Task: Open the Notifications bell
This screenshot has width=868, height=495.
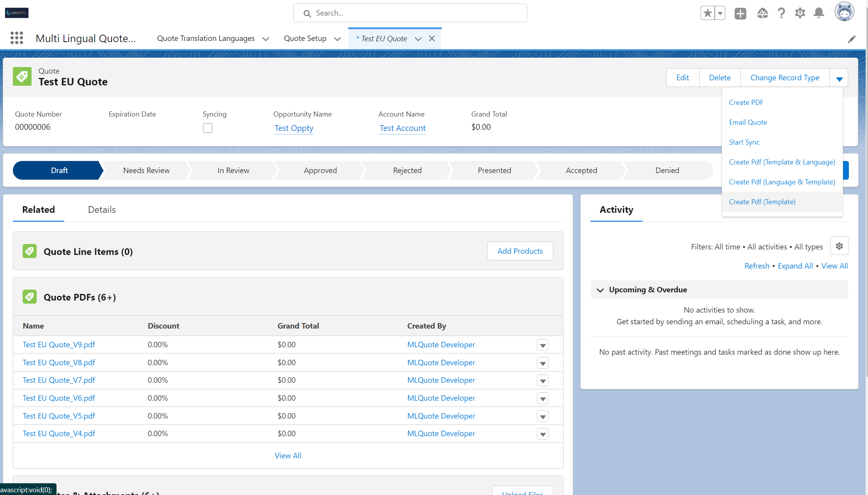Action: pyautogui.click(x=819, y=13)
